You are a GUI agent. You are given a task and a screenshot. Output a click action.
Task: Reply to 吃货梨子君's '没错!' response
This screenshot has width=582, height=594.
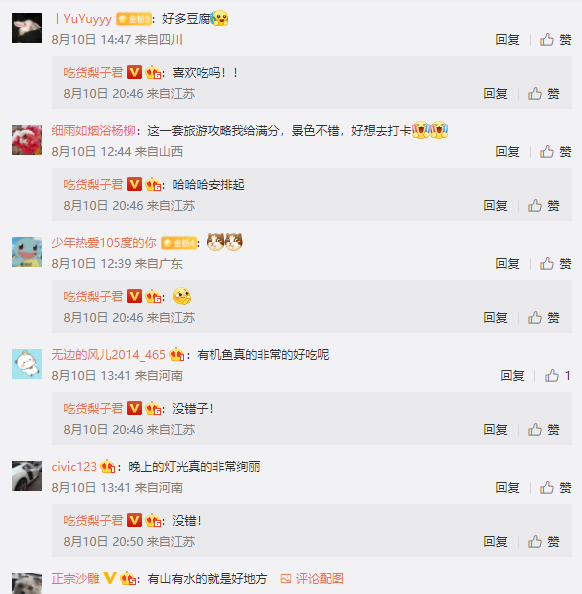495,541
